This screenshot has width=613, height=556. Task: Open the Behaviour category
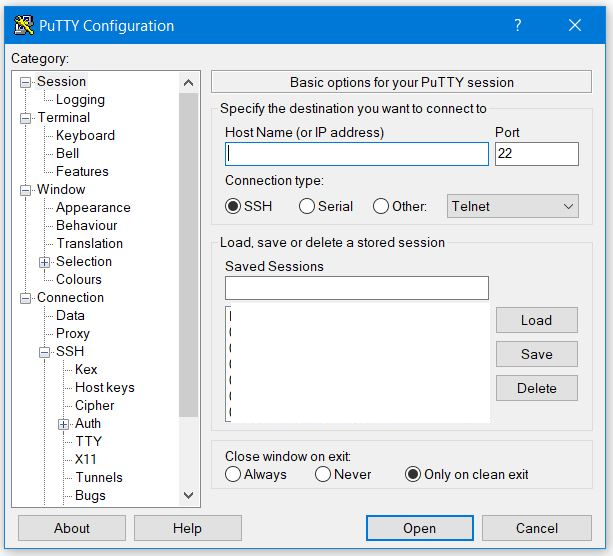tap(86, 225)
